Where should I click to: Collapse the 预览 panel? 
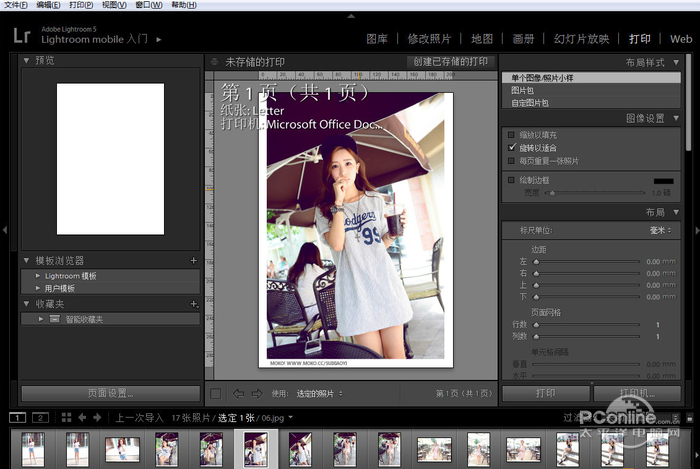27,61
